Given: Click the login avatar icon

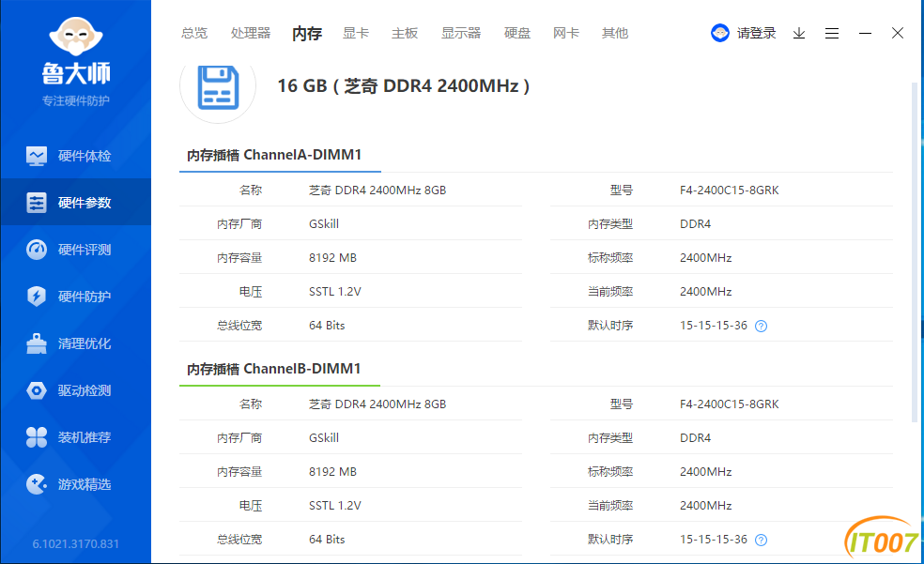Looking at the screenshot, I should click(x=720, y=33).
